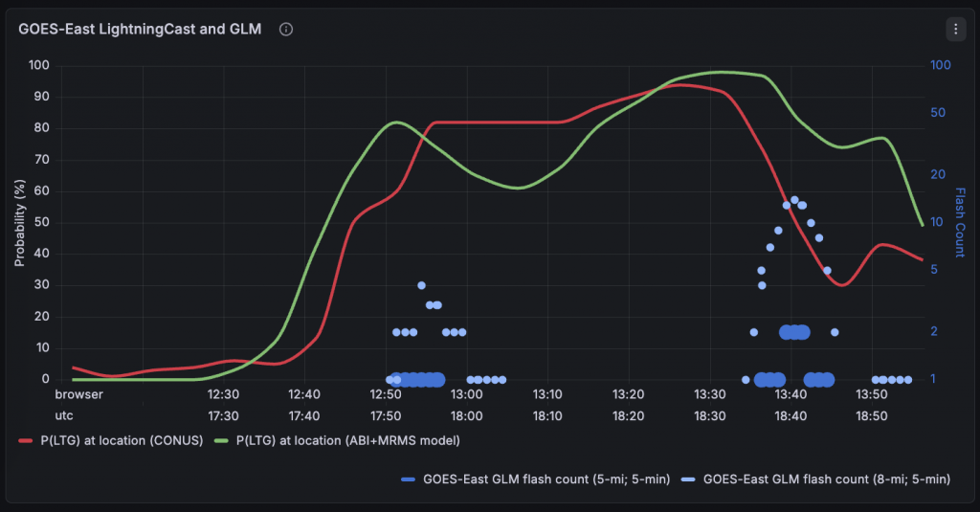980x512 pixels.
Task: Click the 13:50 browser time axis label
Action: point(871,394)
